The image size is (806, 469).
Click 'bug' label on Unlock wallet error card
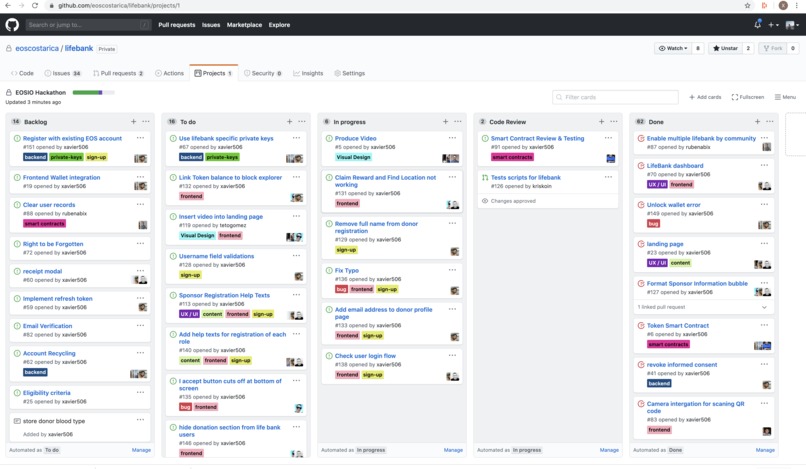click(x=653, y=223)
